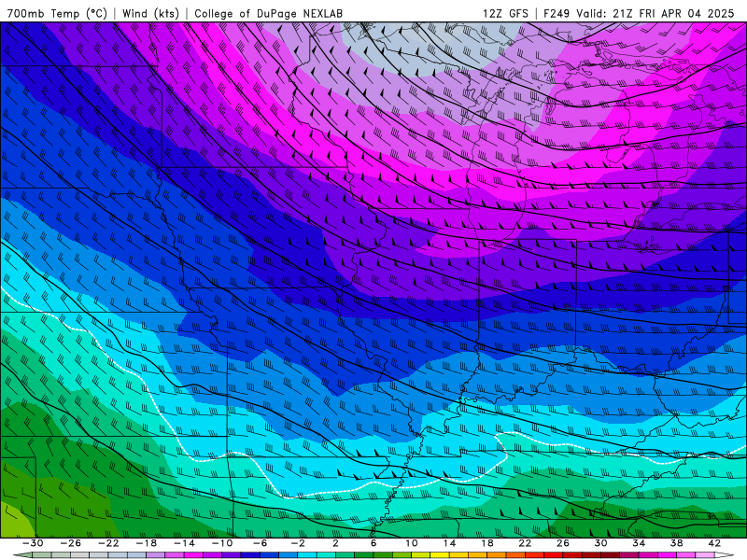Click the 18 colorbar tick label
Viewport: 747px width, 560px height.
pyautogui.click(x=487, y=543)
